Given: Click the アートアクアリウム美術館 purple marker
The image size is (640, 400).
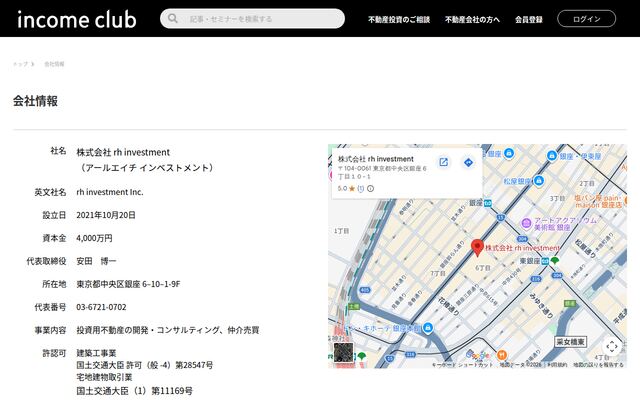Looking at the screenshot, I should pos(527,223).
